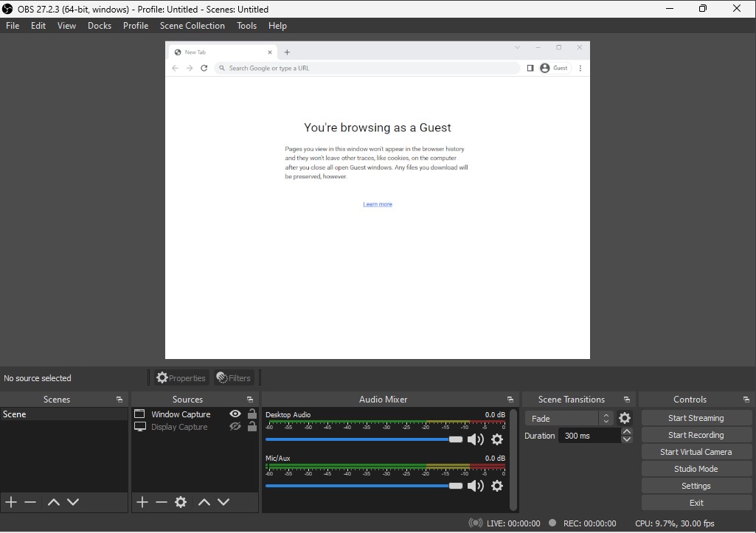Open the Fade transition dropdown

(x=569, y=418)
